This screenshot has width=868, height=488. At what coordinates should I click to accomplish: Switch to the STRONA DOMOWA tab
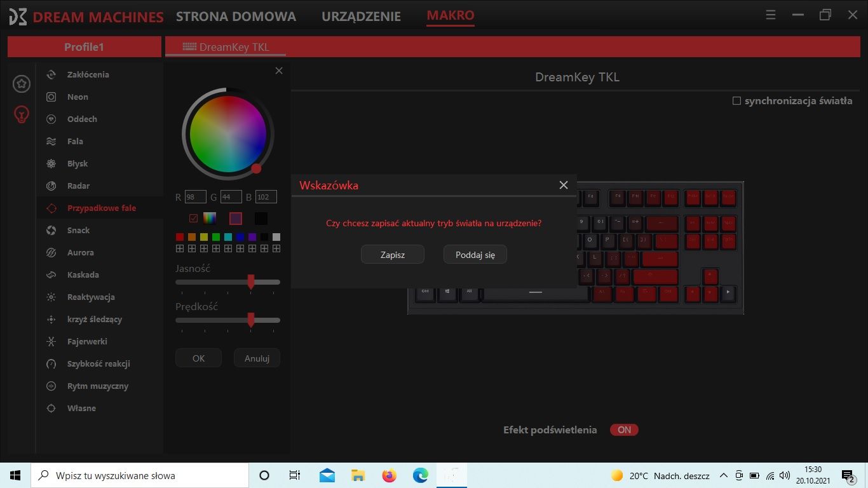pyautogui.click(x=236, y=17)
